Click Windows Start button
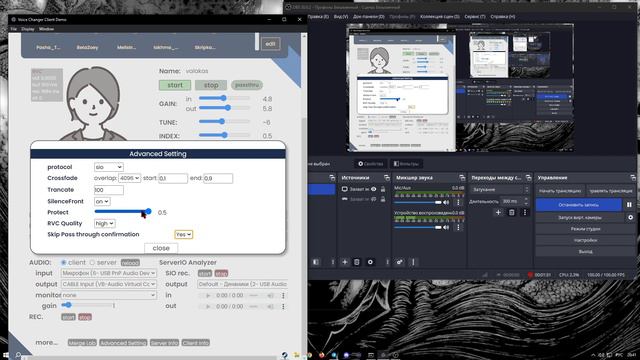 [6, 356]
